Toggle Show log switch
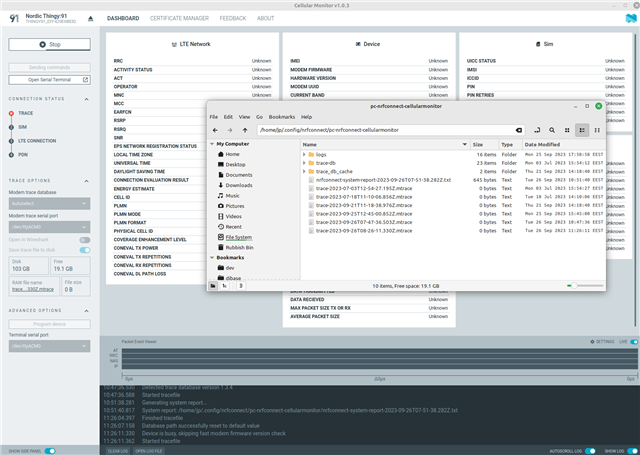 click(x=632, y=451)
